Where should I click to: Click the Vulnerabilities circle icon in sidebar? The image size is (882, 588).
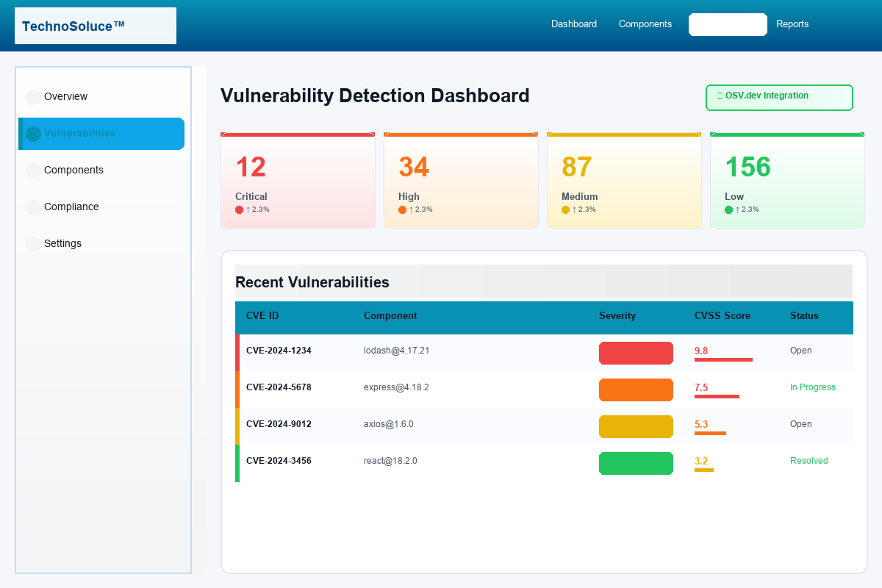tap(34, 133)
